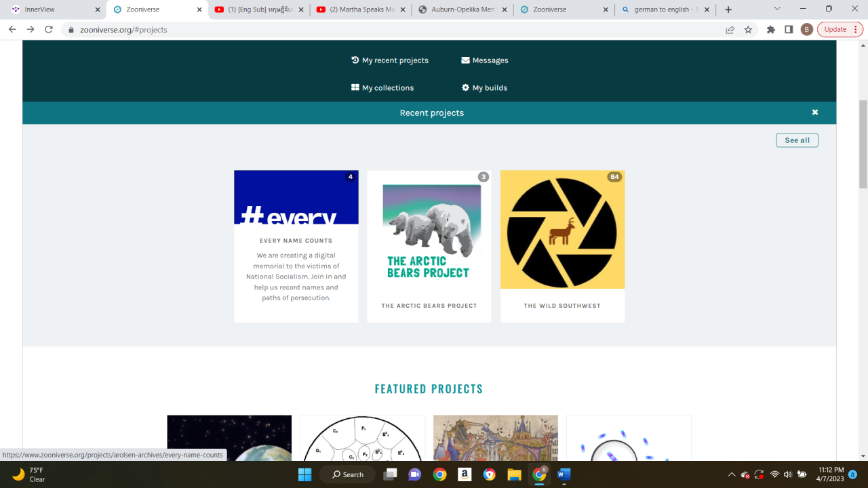Open The Arctic Bears Project card
868x488 pixels.
pos(429,246)
